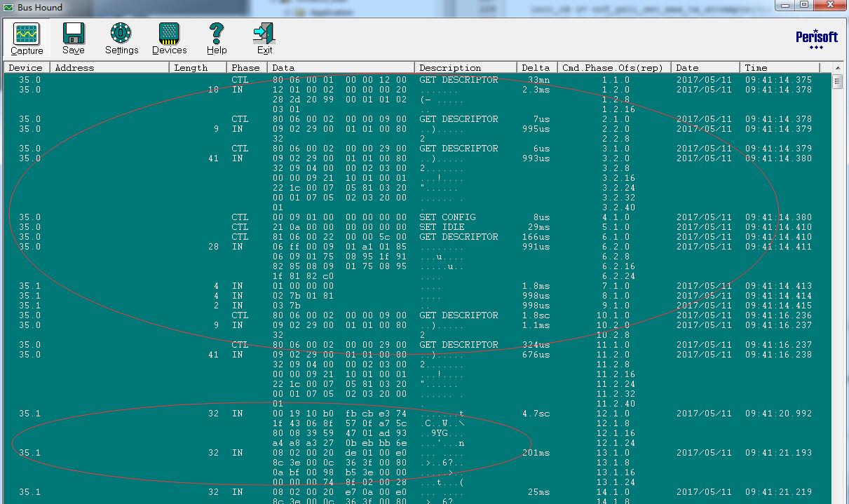Viewport: 849px width, 504px height.
Task: Click the Delta column header
Action: pos(538,68)
